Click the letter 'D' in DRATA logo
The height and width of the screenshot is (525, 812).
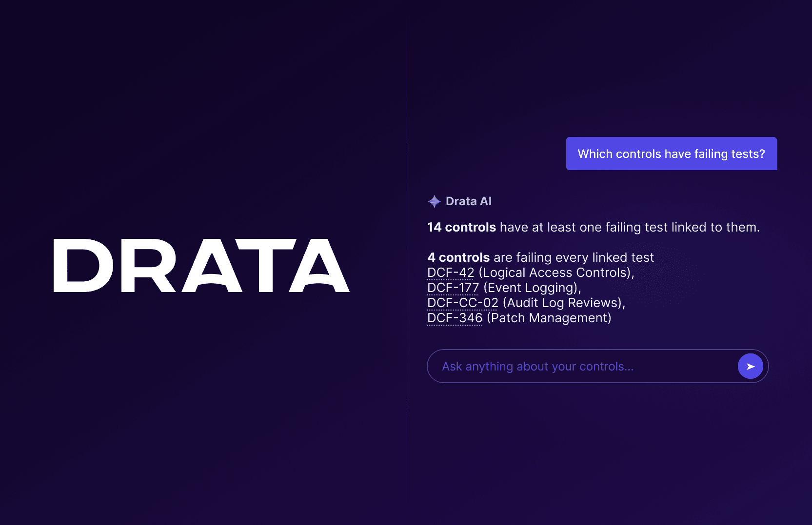pos(83,266)
